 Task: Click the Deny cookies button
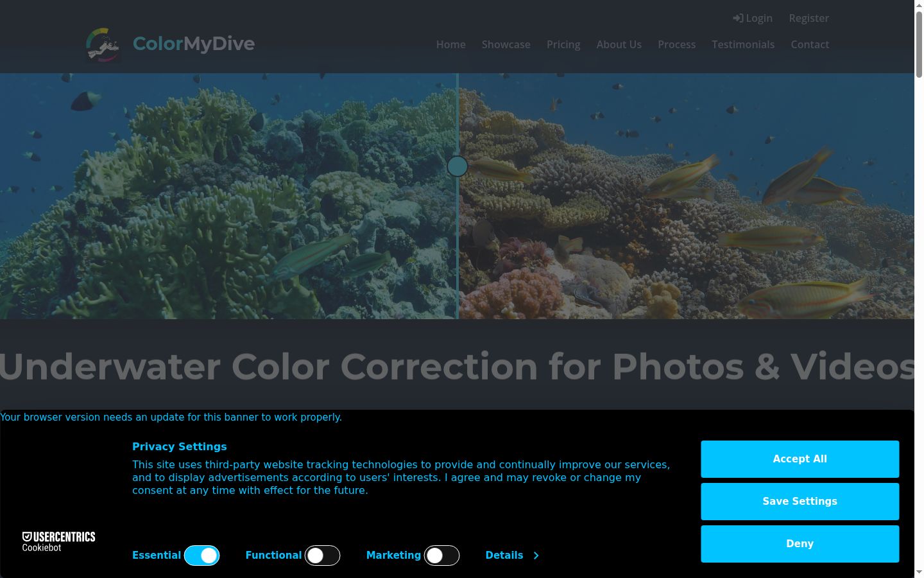800,543
